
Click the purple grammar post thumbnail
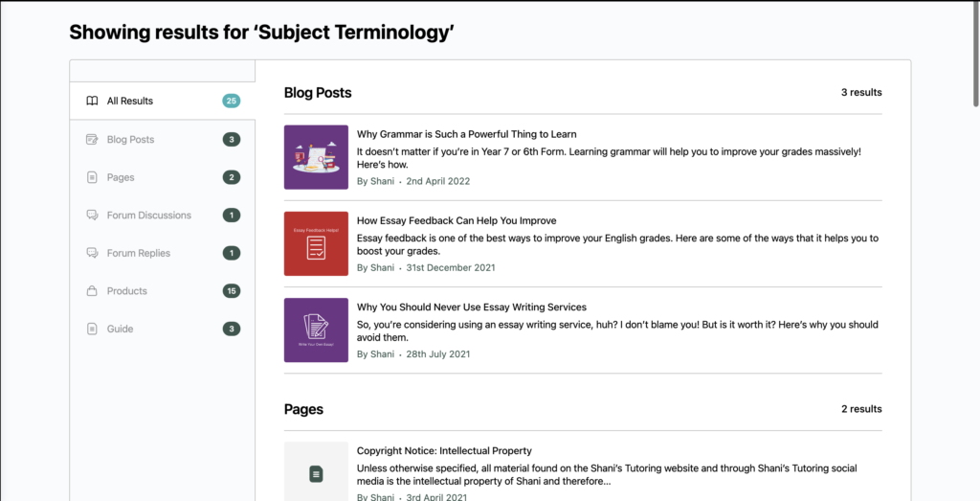tap(316, 157)
